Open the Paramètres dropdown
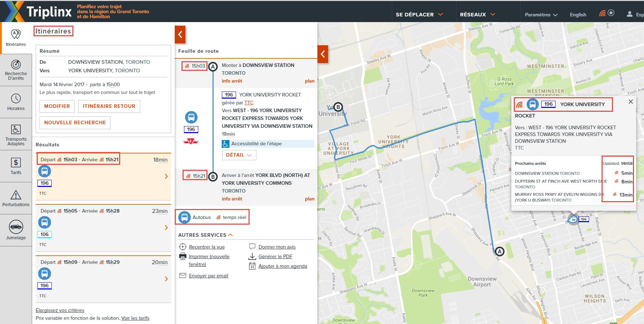 541,15
